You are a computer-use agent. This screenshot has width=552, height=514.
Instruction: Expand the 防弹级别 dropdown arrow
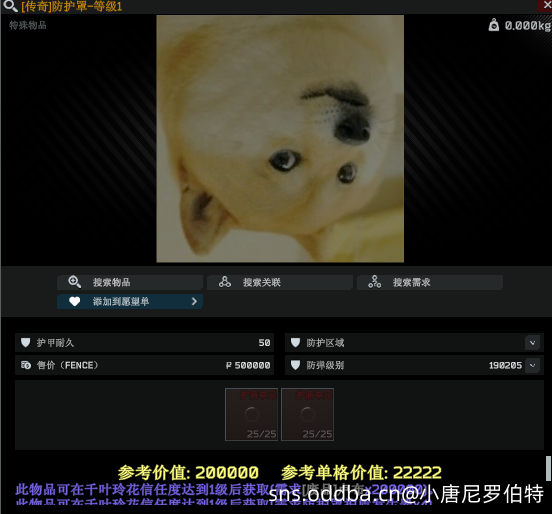coord(532,365)
